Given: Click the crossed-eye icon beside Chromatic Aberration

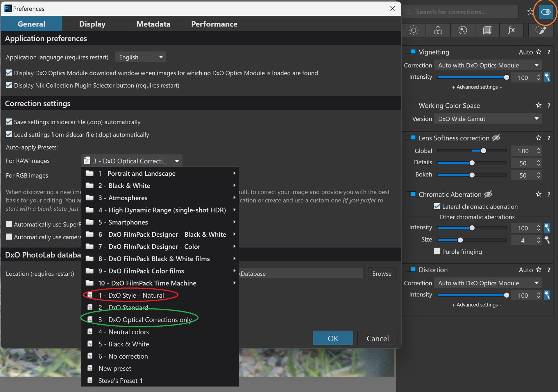Looking at the screenshot, I should [x=488, y=194].
